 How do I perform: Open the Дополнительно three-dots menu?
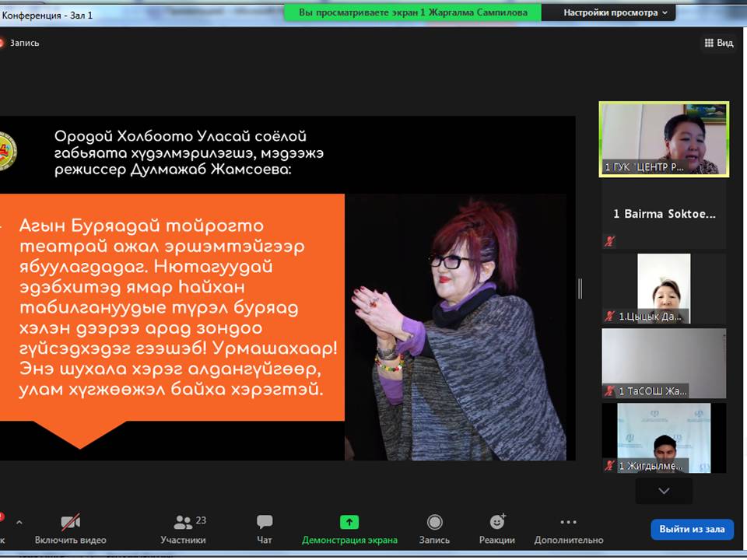click(568, 523)
